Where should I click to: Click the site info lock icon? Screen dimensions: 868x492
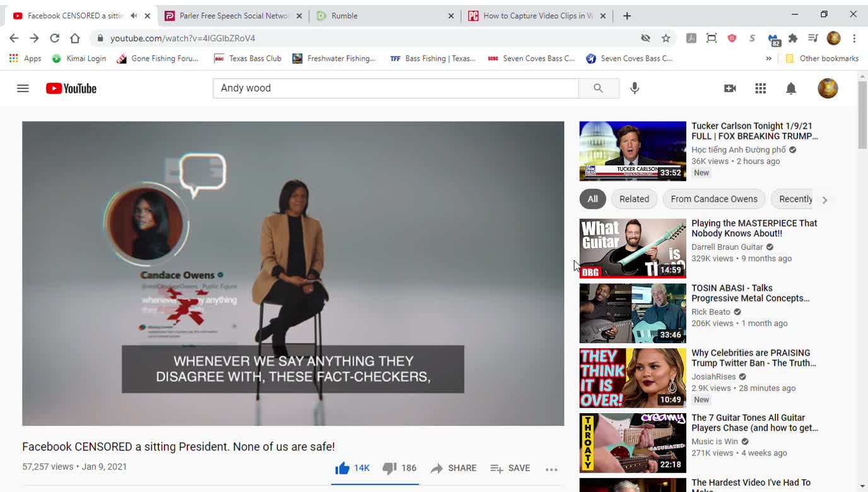(x=100, y=38)
